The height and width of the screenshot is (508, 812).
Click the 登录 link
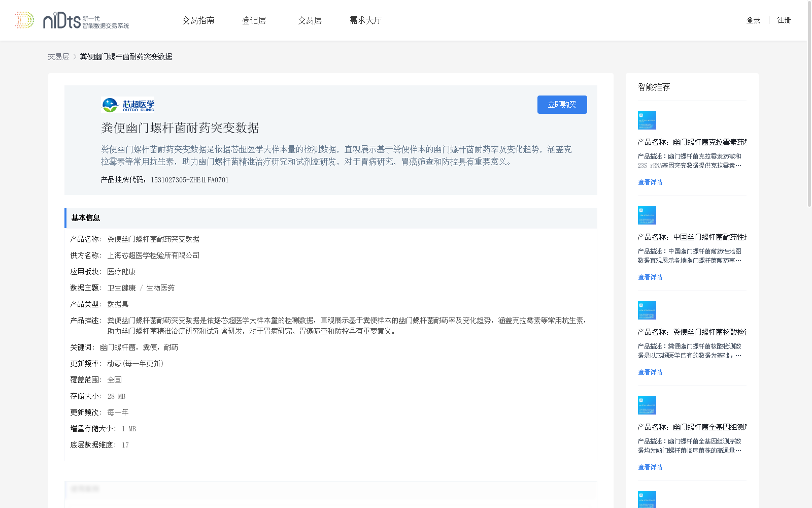click(x=753, y=20)
